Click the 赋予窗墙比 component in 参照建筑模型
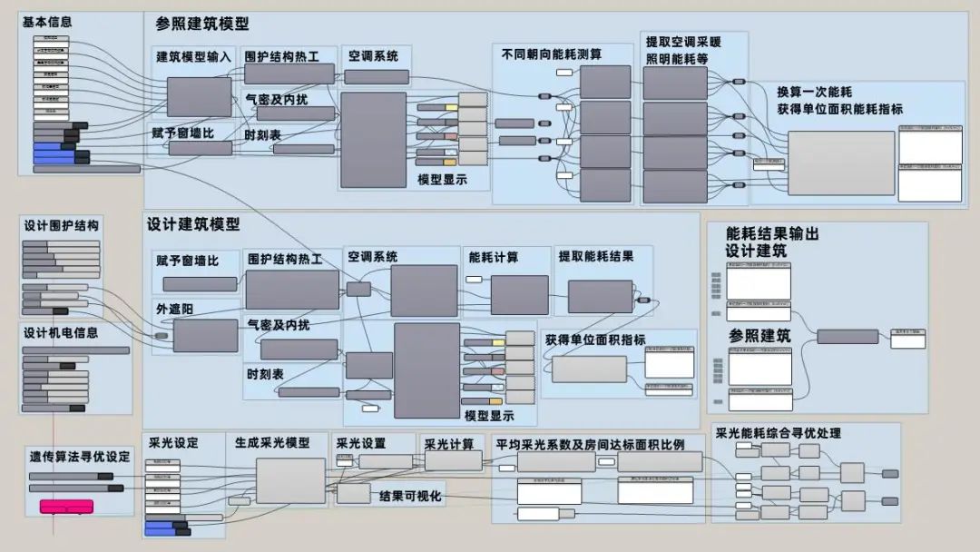The height and width of the screenshot is (552, 980). [x=200, y=150]
